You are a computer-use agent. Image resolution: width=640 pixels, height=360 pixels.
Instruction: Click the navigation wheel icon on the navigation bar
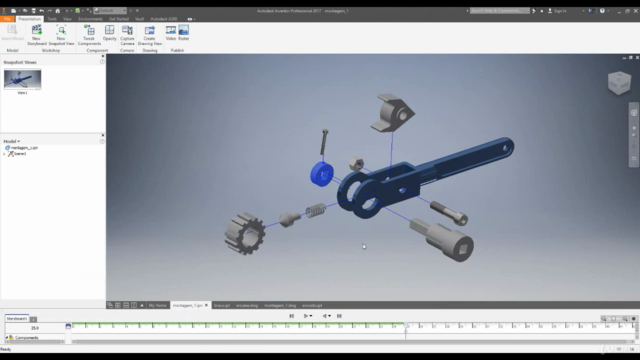(x=633, y=113)
